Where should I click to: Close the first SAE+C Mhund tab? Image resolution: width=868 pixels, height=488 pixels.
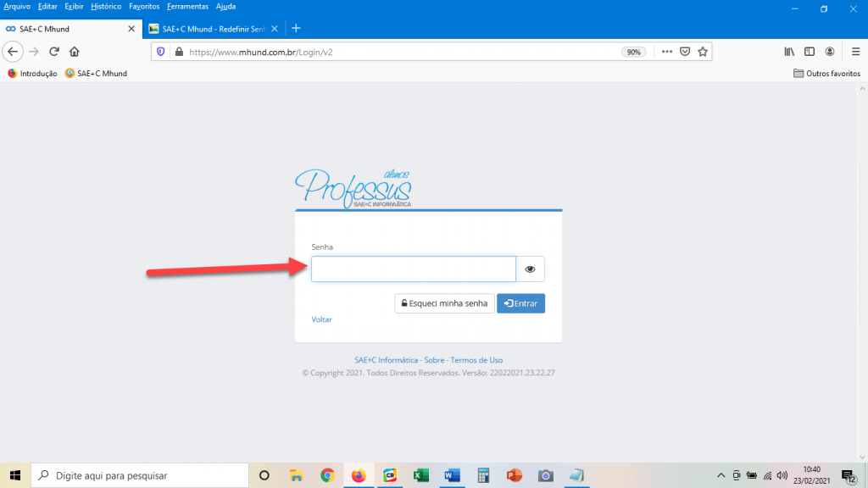tap(131, 29)
